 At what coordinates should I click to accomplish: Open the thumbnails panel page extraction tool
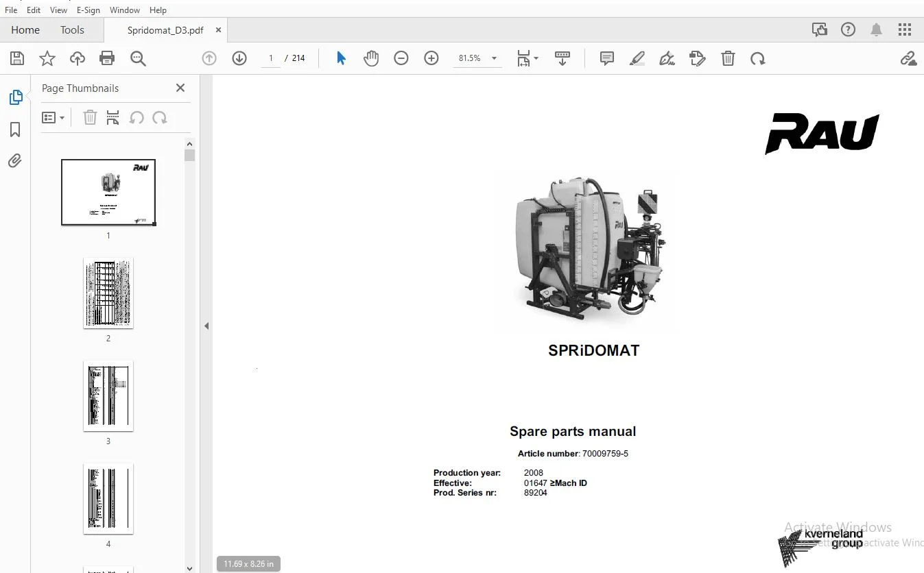113,118
